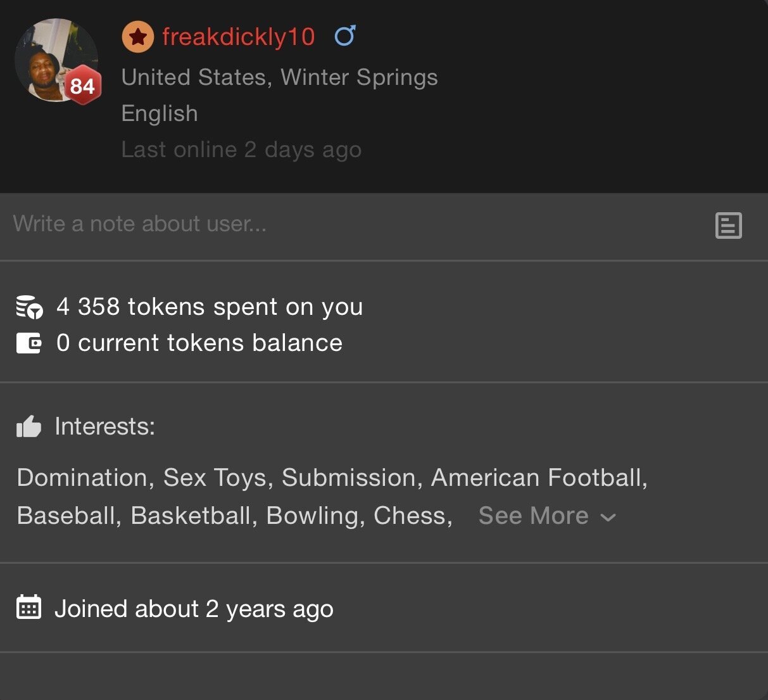Click the blue male gender symbol

coord(345,35)
